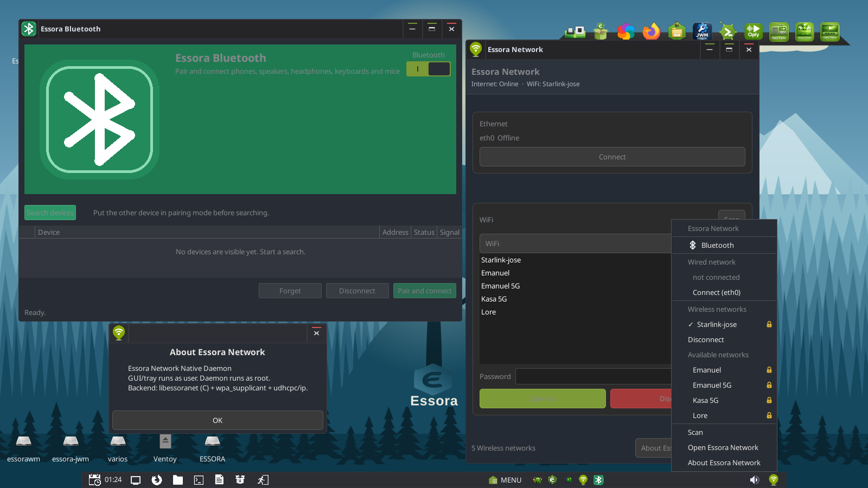Image resolution: width=868 pixels, height=488 pixels.
Task: Click the Status column header
Action: 424,232
